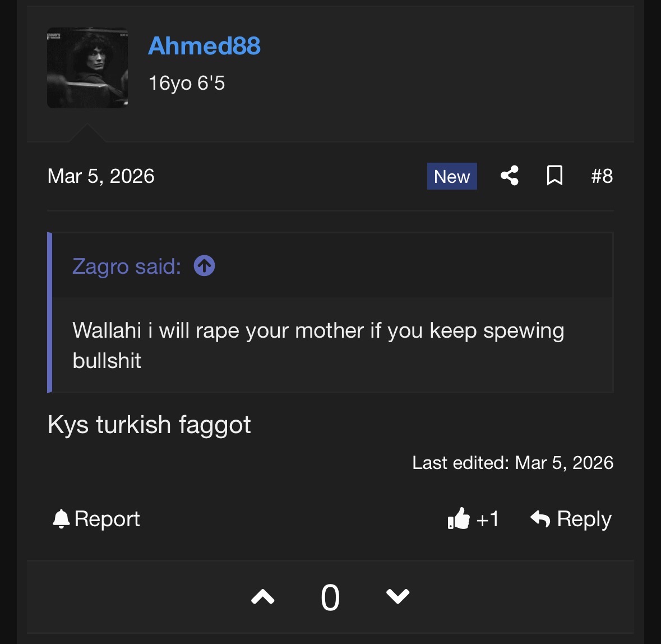Open Ahmed88's profile avatar
This screenshot has width=661, height=644.
[x=87, y=68]
